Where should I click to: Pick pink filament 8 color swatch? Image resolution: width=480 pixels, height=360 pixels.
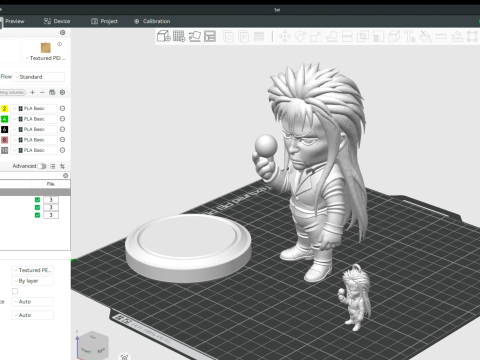4,140
